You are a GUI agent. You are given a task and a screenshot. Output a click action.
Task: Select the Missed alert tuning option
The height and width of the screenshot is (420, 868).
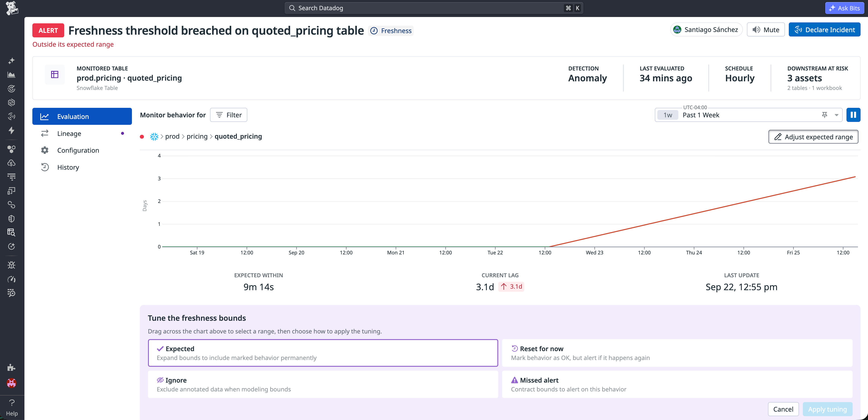pos(677,384)
